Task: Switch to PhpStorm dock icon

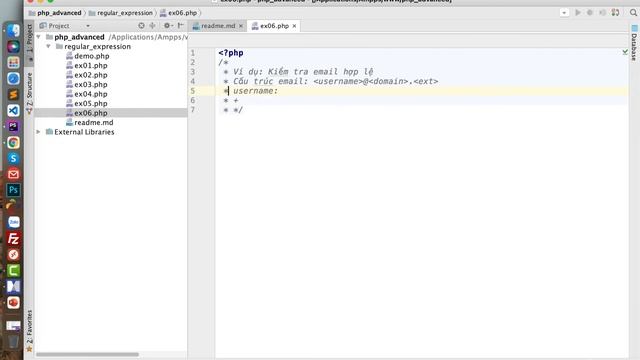Action: [13, 126]
